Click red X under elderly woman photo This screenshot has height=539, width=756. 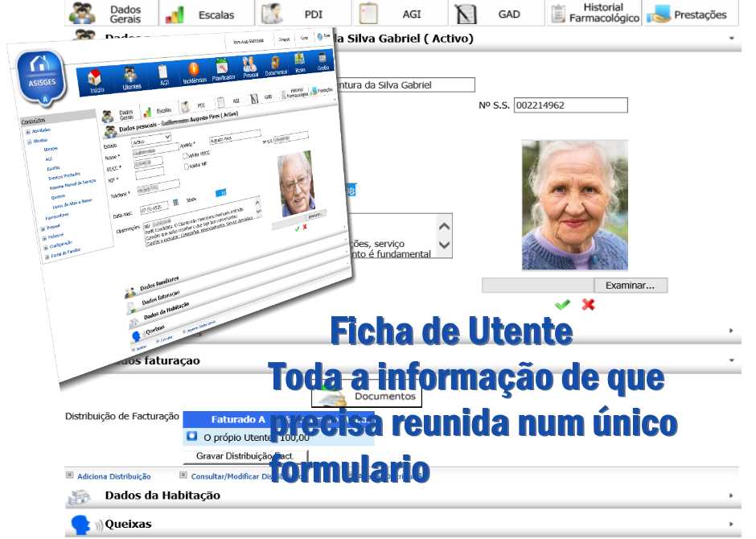[588, 304]
